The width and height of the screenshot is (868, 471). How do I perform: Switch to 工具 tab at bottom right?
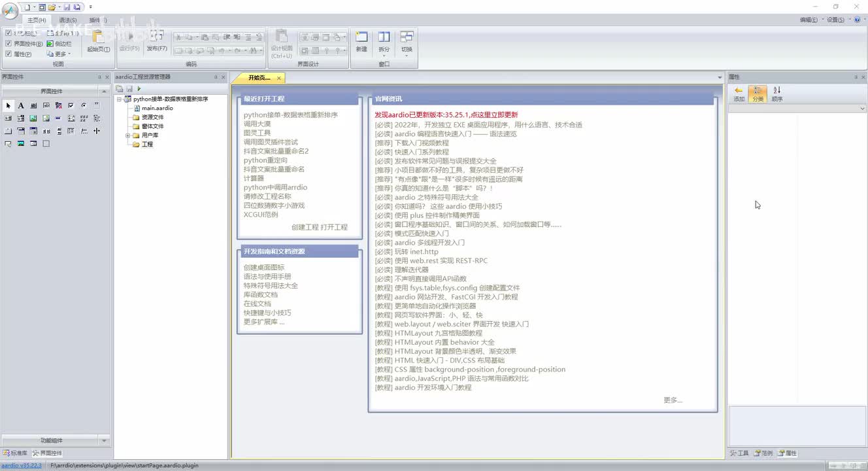pyautogui.click(x=740, y=453)
